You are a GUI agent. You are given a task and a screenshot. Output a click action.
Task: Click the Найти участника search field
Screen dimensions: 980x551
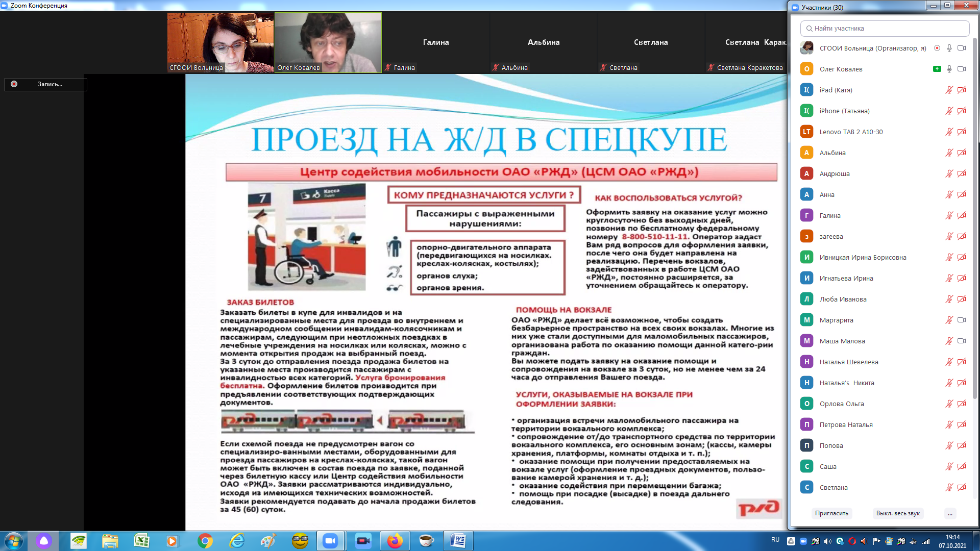885,29
